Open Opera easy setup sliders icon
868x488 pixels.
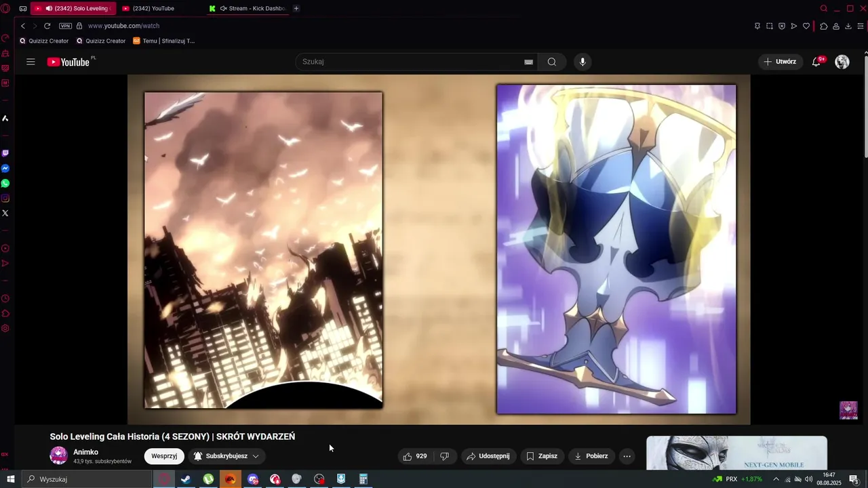tap(861, 26)
